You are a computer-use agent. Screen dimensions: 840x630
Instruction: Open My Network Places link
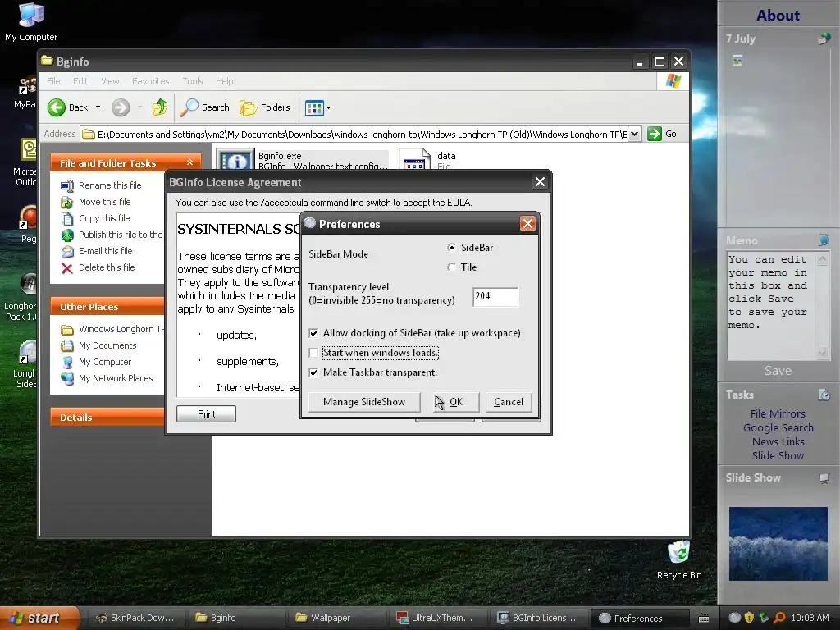(116, 378)
